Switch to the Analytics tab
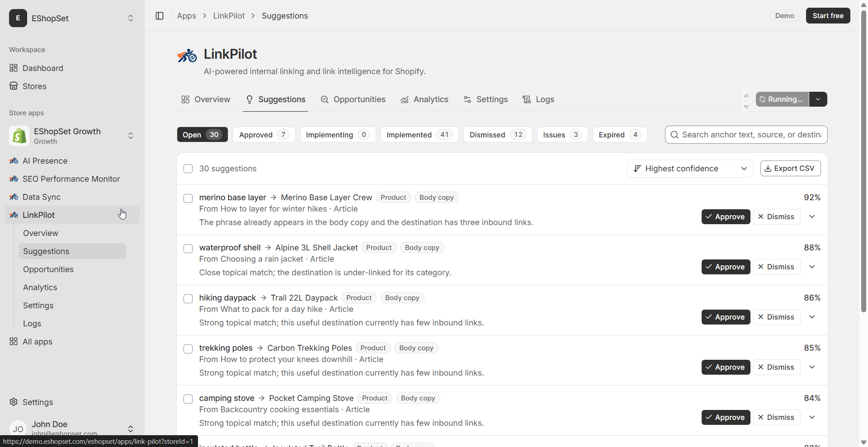The image size is (868, 447). point(425,99)
